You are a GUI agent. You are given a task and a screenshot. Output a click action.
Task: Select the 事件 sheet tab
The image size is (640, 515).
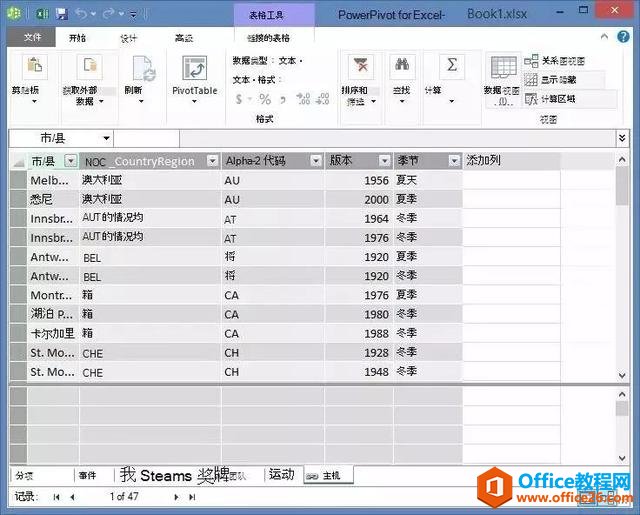(x=87, y=475)
